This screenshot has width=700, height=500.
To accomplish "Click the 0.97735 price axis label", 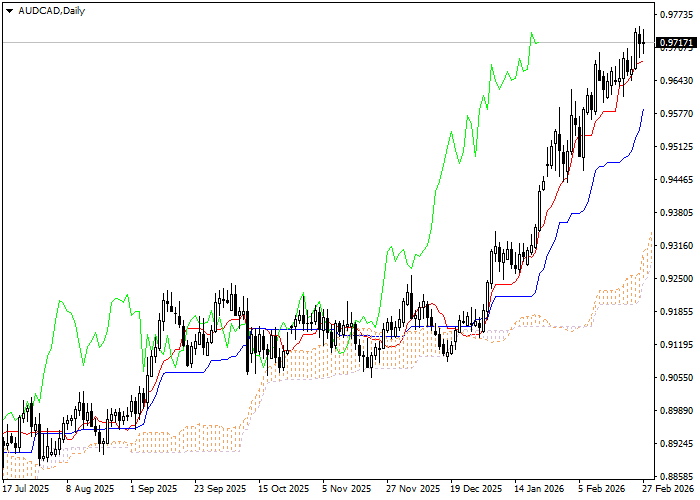I will pos(677,15).
